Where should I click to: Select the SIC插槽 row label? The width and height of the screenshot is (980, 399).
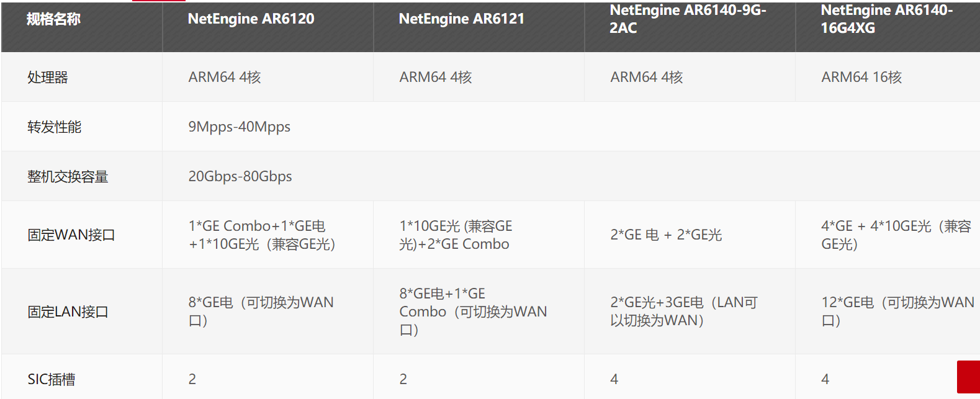click(51, 379)
